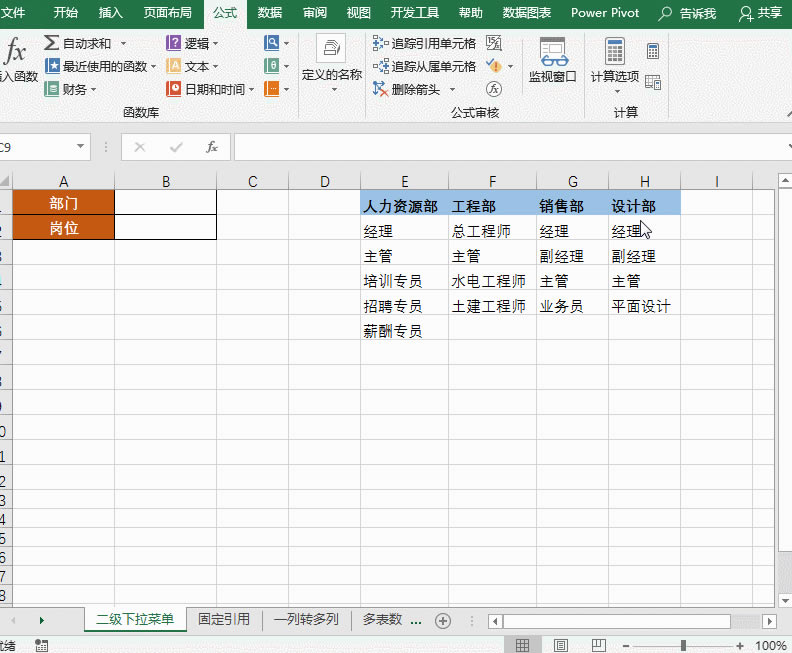Click Trace Precedents (追踪引用单元格)
Image resolution: width=792 pixels, height=653 pixels.
pos(423,43)
